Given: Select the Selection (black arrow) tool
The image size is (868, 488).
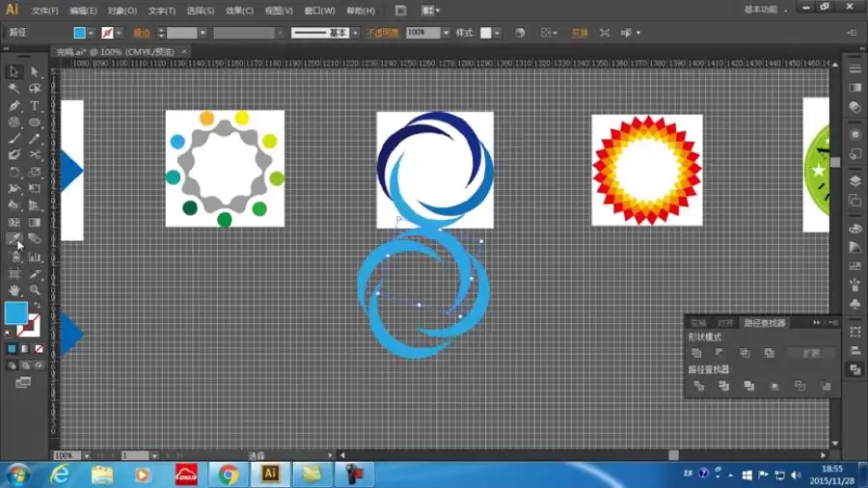Looking at the screenshot, I should [14, 71].
